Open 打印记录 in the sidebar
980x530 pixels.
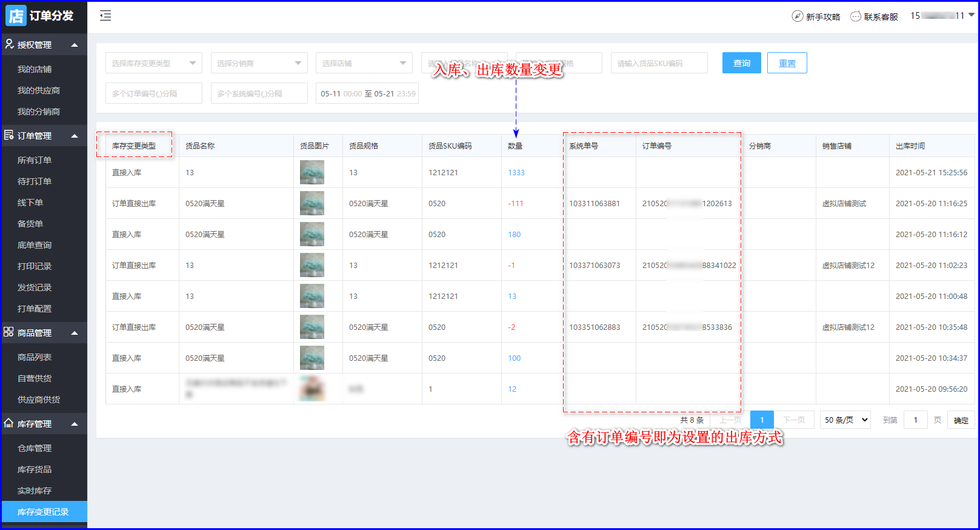coord(35,266)
